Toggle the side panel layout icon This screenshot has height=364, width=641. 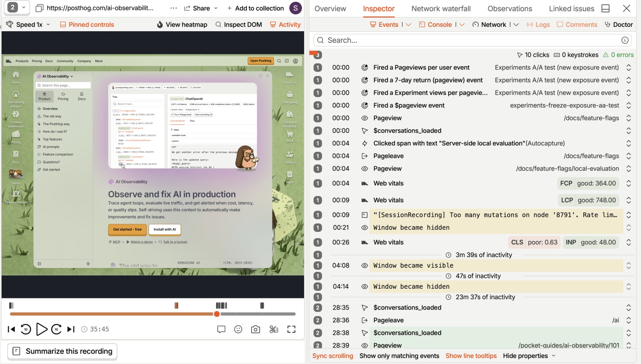[606, 8]
